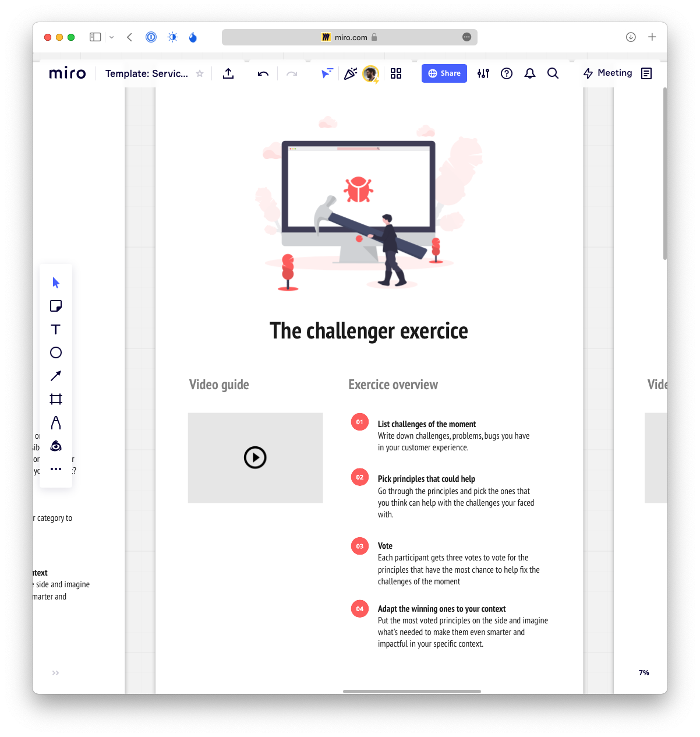Select the Text tool

(x=56, y=329)
